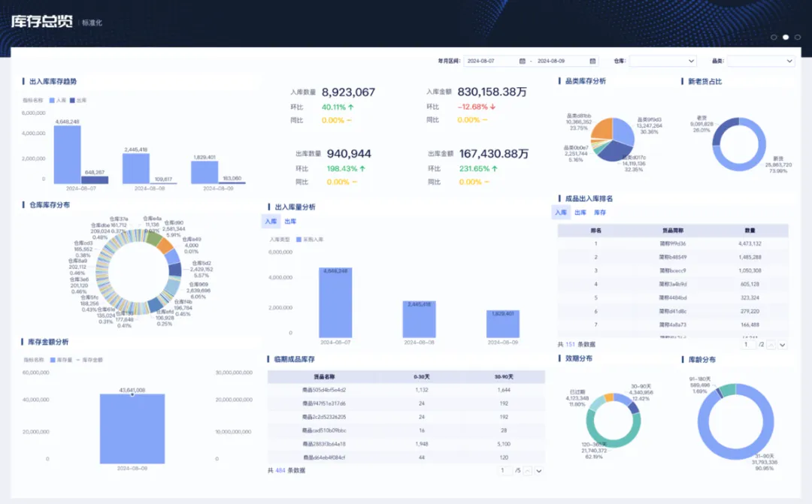812x504 pixels.
Task: Click the orange slice in 品类库存分析 pie
Action: [x=602, y=128]
